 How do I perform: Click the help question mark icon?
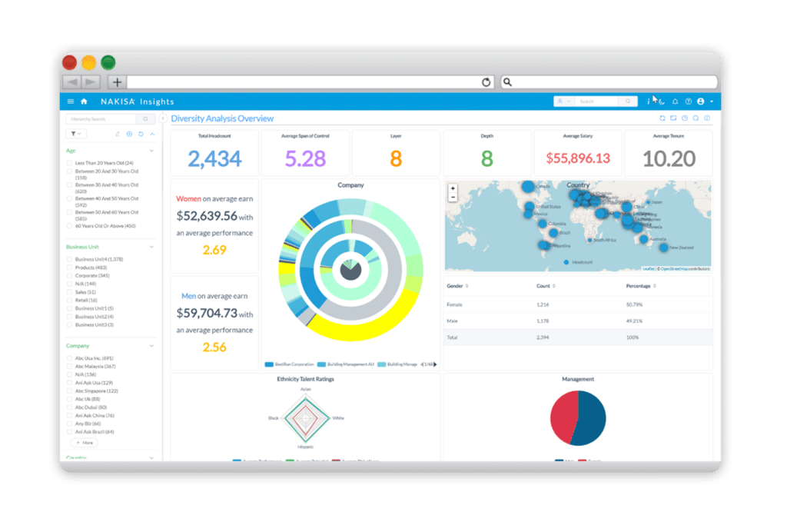[x=688, y=101]
